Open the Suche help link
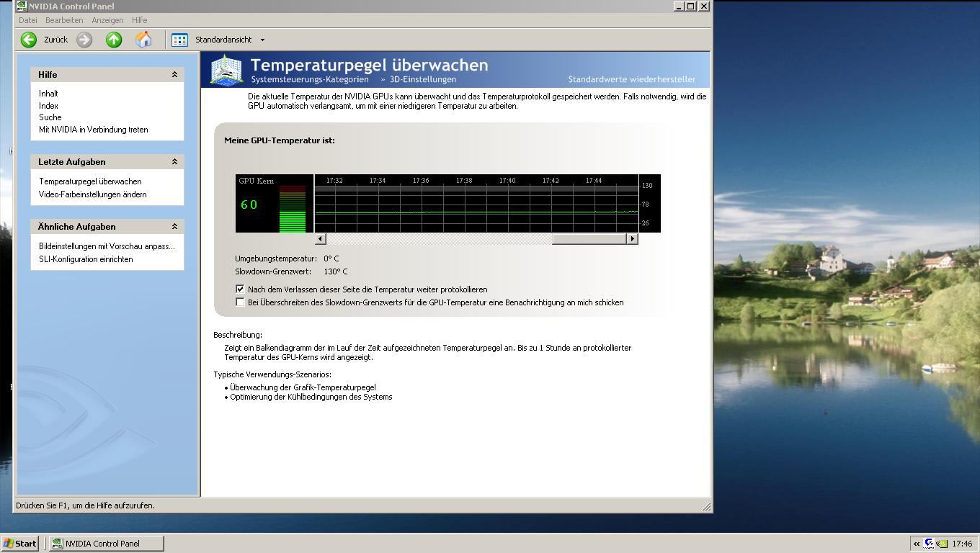 [x=50, y=117]
